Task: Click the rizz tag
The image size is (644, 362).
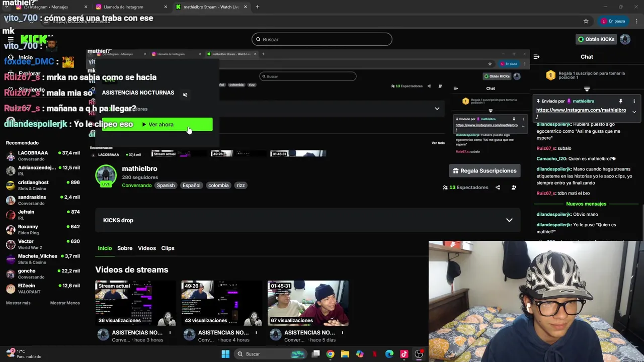Action: point(240,186)
